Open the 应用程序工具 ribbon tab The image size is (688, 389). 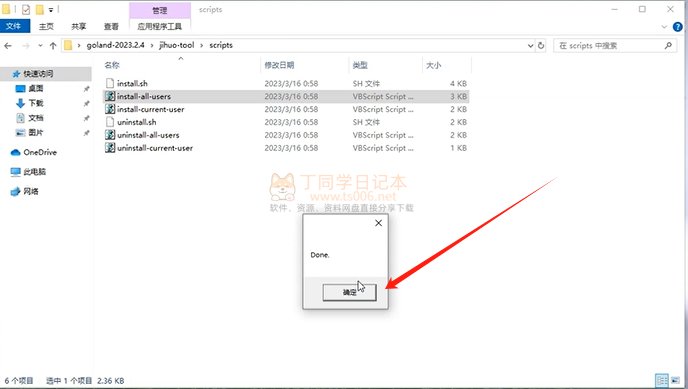point(159,26)
